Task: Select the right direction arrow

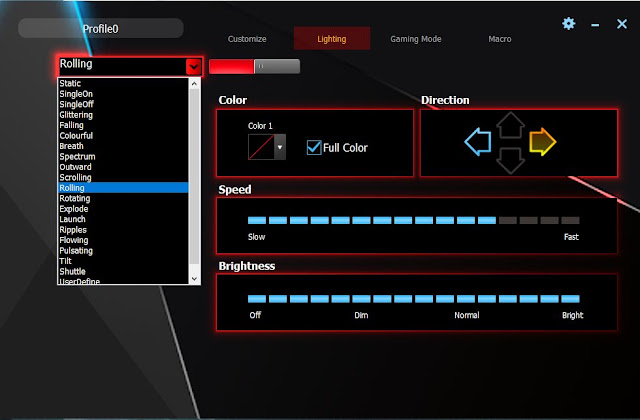Action: [x=542, y=142]
